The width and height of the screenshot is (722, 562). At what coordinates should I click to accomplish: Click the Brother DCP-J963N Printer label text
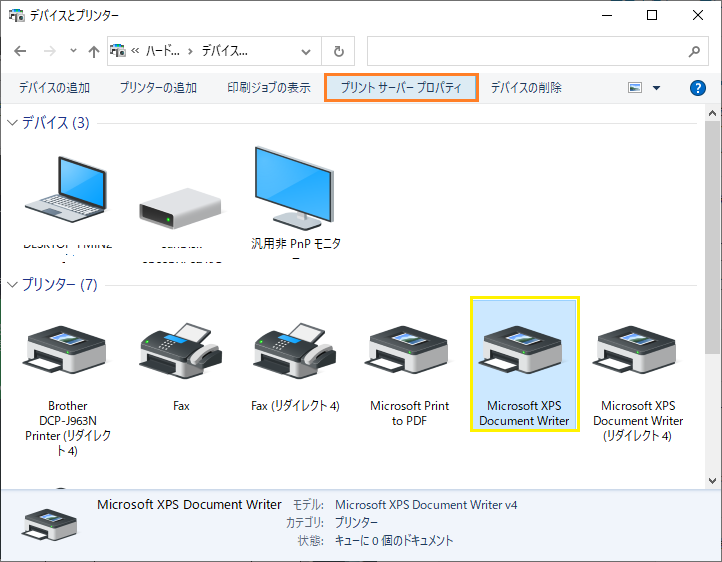[x=68, y=428]
